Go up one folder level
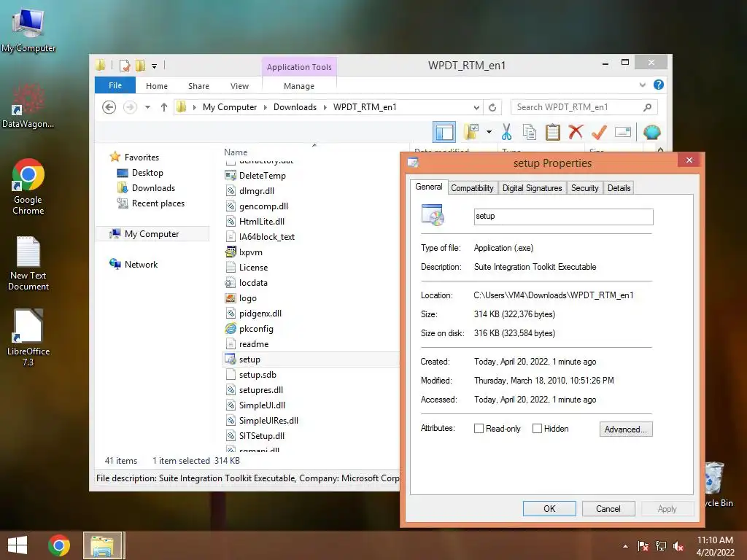747x560 pixels. tap(164, 107)
